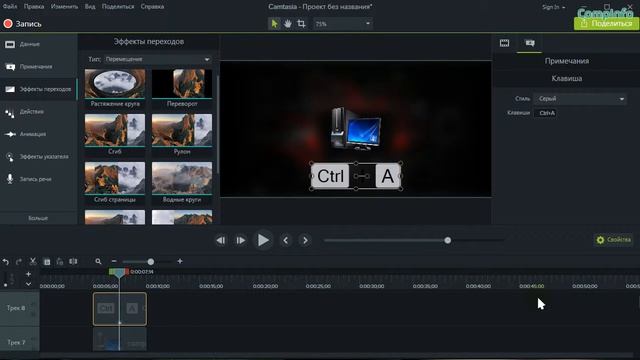Select Эффекты переходов in sidebar
The height and width of the screenshot is (360, 640).
pos(38,89)
